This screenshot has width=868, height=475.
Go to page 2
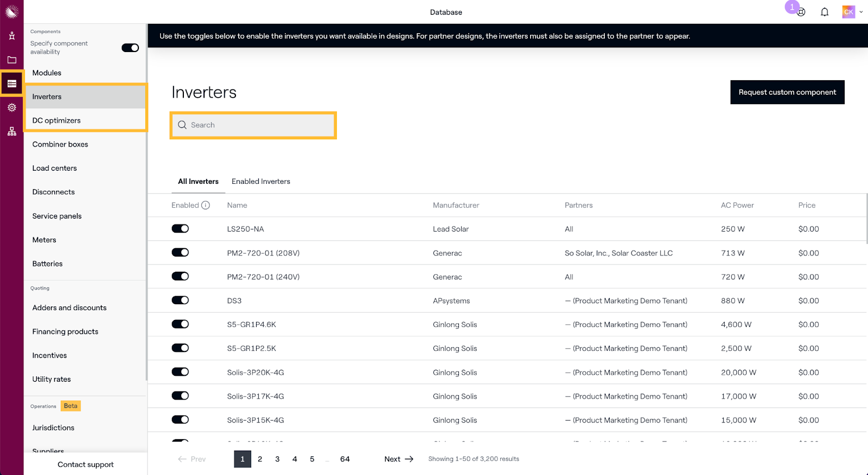(x=260, y=459)
